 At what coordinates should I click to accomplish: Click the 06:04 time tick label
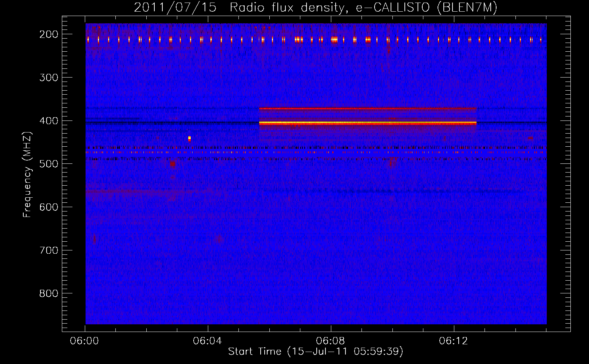pos(208,341)
